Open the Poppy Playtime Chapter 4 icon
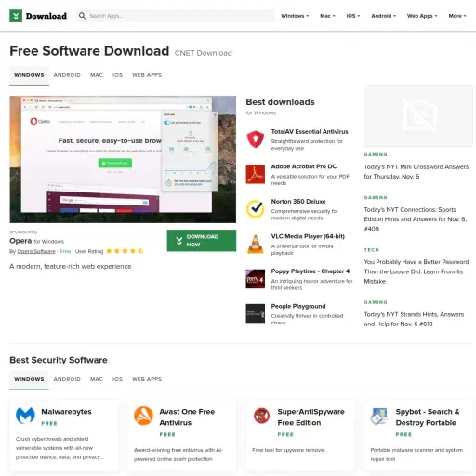This screenshot has height=476, width=476. click(256, 279)
